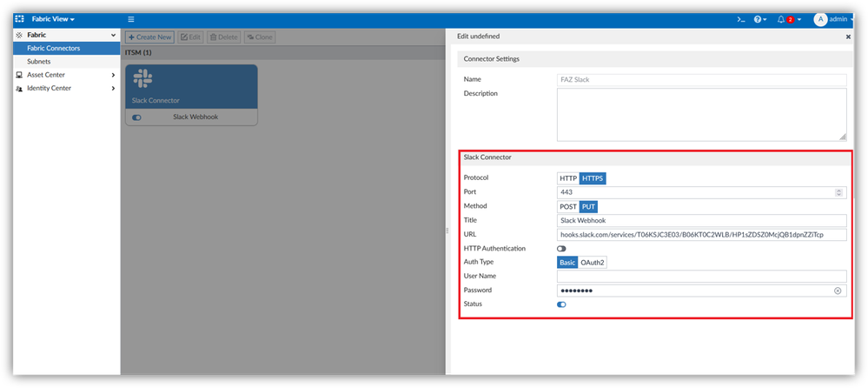Click the Name field FAZ Slack
868x388 pixels.
pyautogui.click(x=701, y=79)
